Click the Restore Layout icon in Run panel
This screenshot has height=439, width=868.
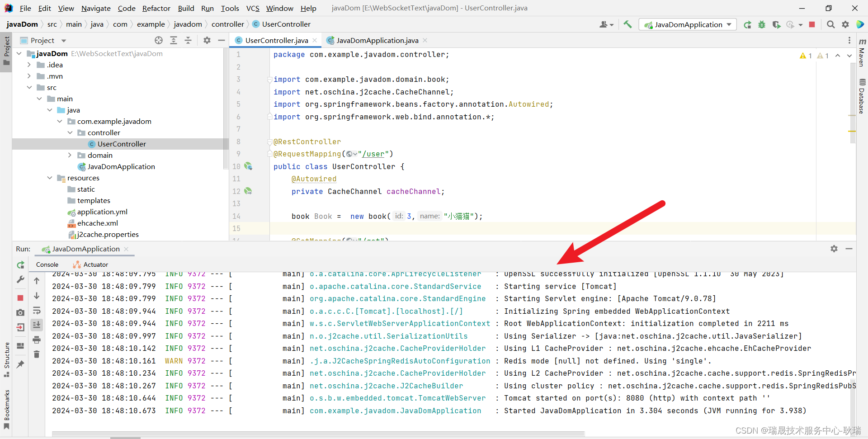coord(20,346)
